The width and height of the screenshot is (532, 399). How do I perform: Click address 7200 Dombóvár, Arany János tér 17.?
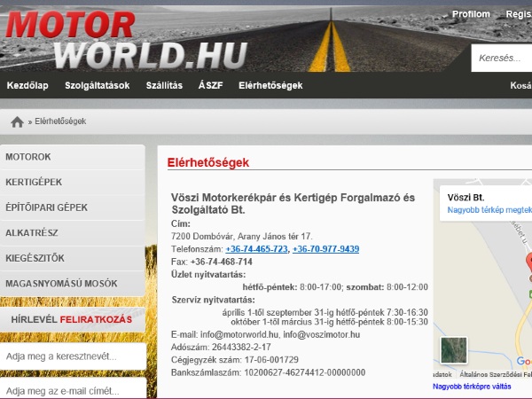pos(241,236)
